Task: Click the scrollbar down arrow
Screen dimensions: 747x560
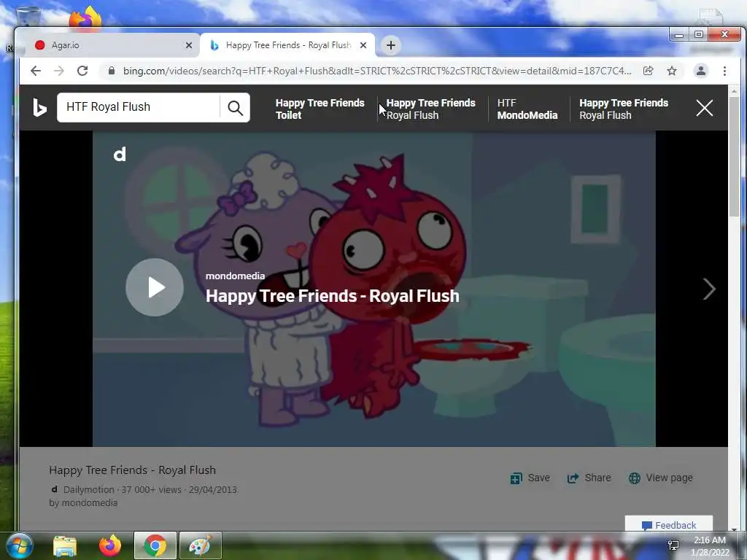Action: [734, 528]
